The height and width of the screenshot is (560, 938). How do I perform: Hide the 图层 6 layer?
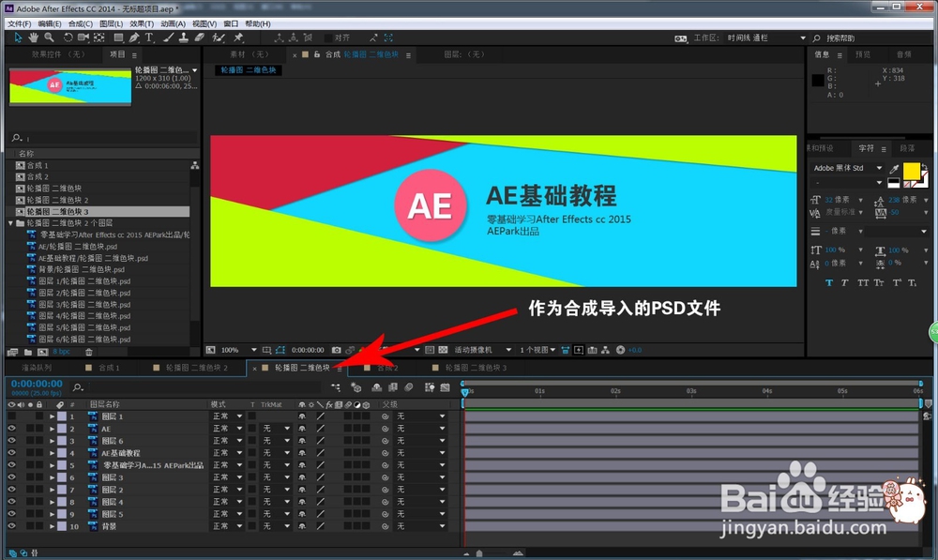point(11,440)
